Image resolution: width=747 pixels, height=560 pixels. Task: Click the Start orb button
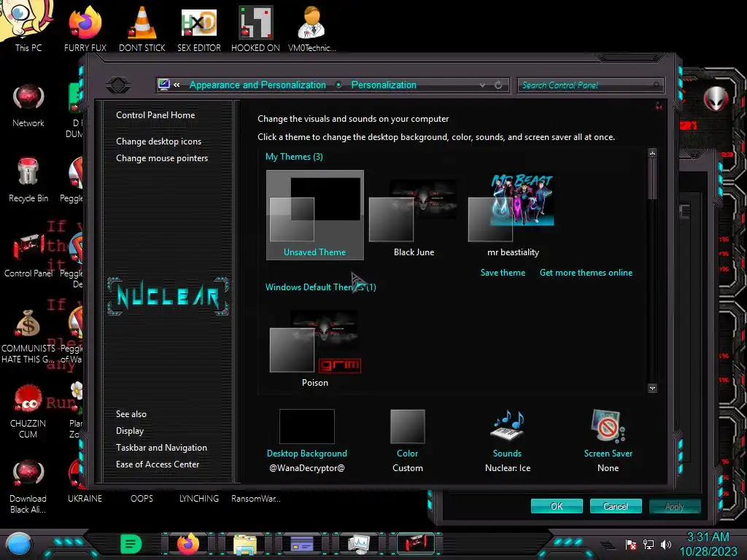click(x=19, y=544)
